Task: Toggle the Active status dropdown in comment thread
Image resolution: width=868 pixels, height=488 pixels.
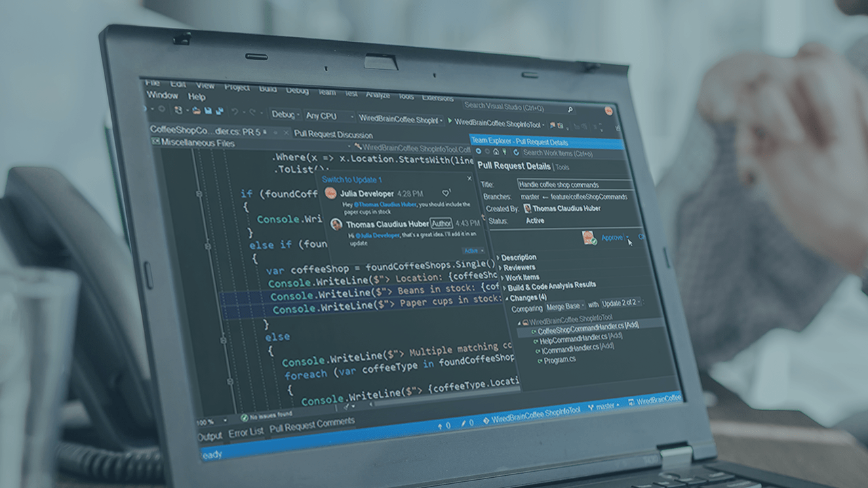Action: (x=474, y=251)
